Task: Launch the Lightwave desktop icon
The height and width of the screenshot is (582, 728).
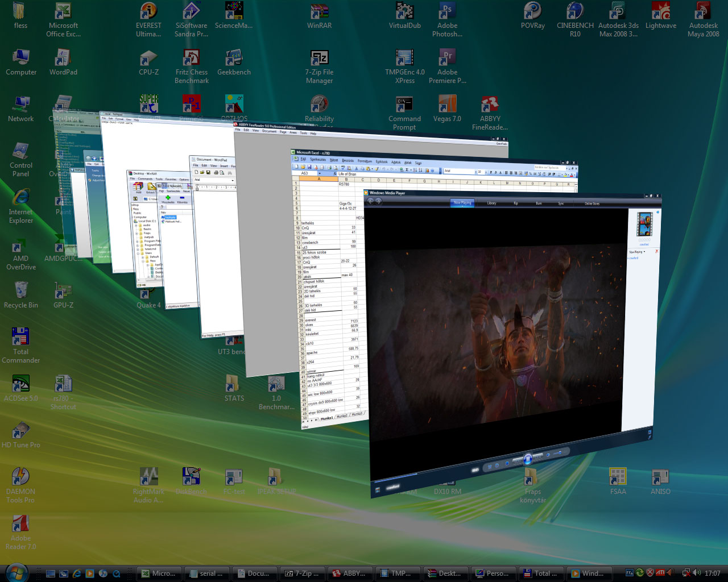Action: (661, 16)
